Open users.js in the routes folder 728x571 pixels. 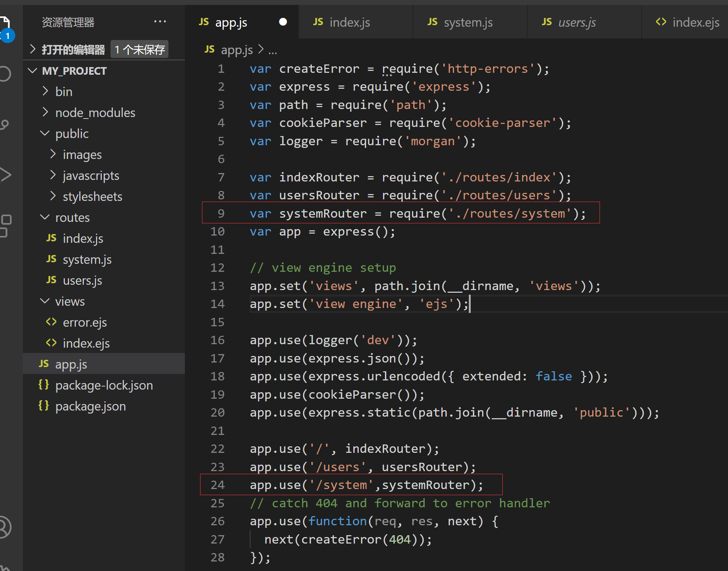click(x=82, y=281)
